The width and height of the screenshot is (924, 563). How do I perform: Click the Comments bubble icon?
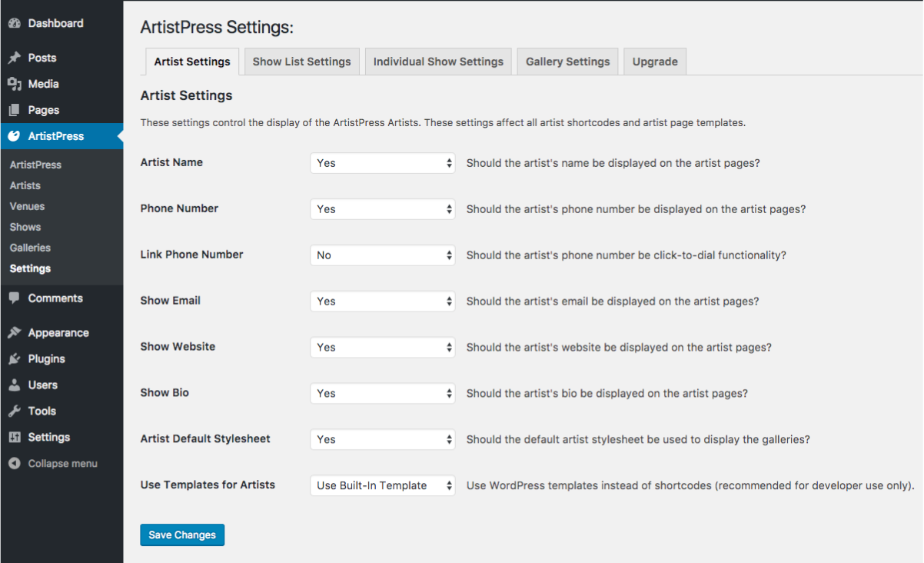tap(14, 298)
